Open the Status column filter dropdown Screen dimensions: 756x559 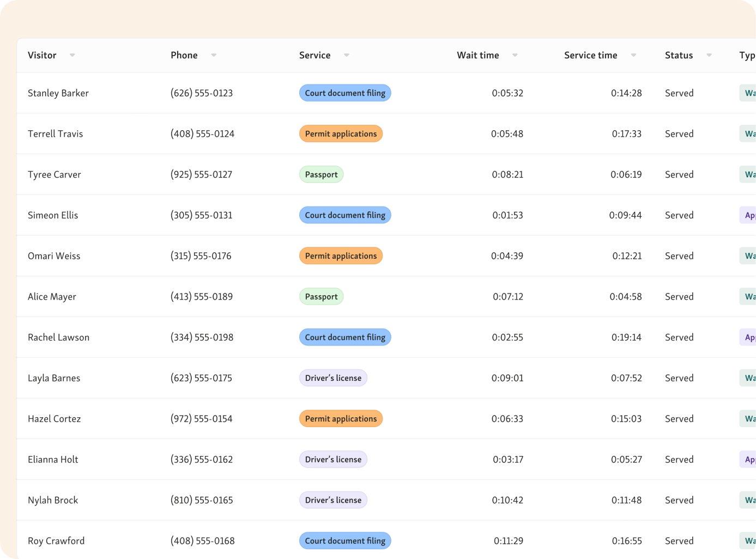pyautogui.click(x=709, y=55)
